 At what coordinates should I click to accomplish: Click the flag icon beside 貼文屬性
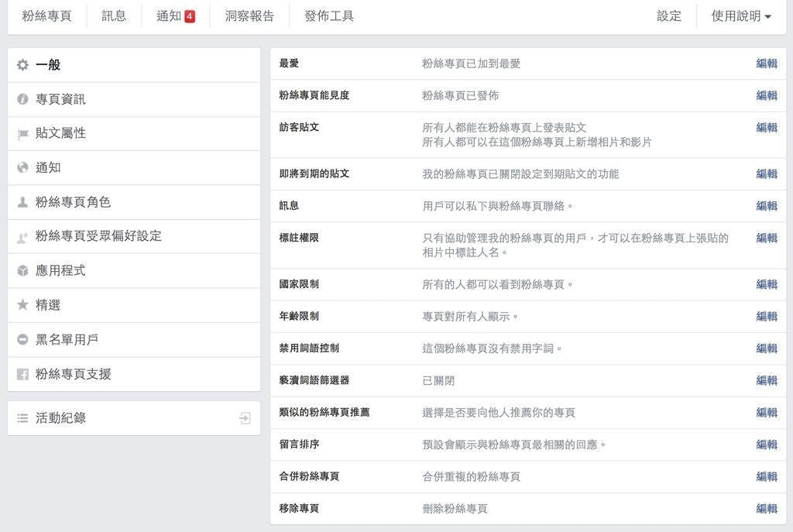(22, 134)
